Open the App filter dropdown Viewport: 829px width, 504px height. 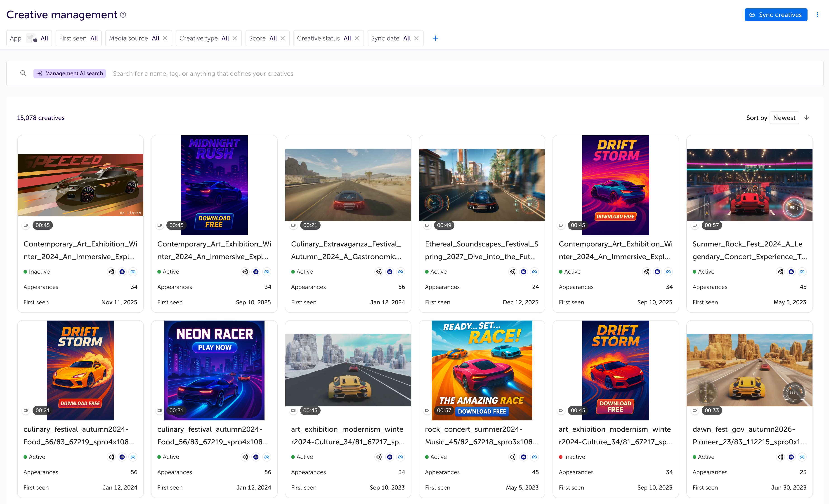(x=29, y=38)
